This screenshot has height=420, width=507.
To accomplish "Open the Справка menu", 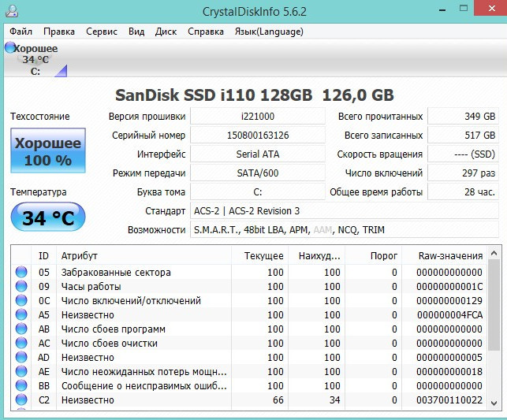I will coord(206,32).
